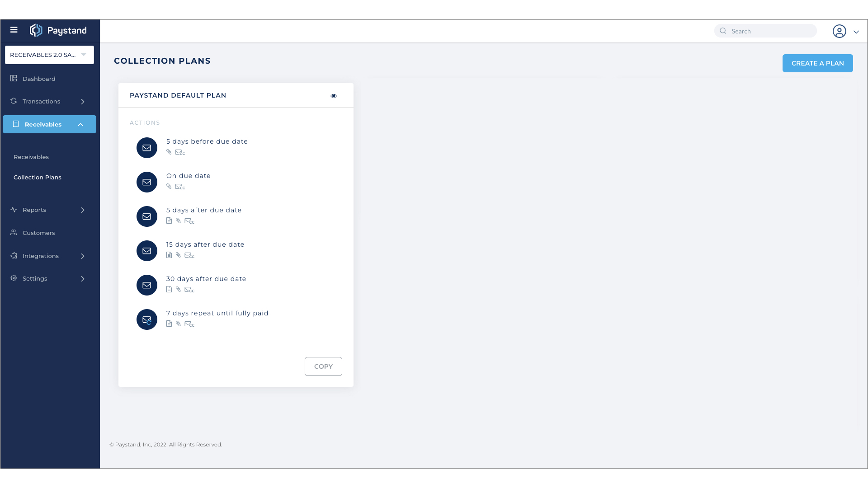Click email icon for 30 days after due date
Image resolution: width=868 pixels, height=488 pixels.
[147, 285]
